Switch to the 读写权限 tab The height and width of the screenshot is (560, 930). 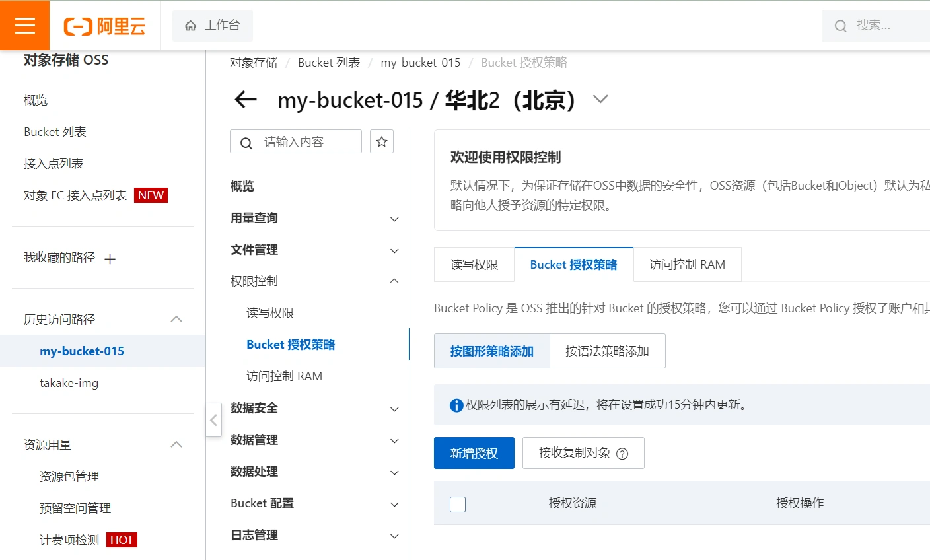pyautogui.click(x=474, y=265)
